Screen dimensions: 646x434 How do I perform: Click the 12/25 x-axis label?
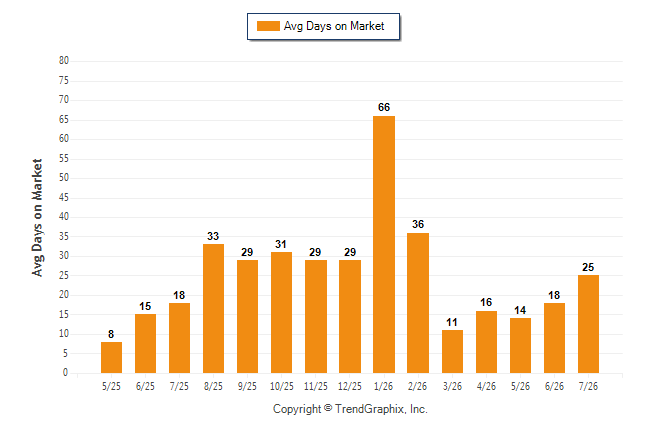pos(350,387)
